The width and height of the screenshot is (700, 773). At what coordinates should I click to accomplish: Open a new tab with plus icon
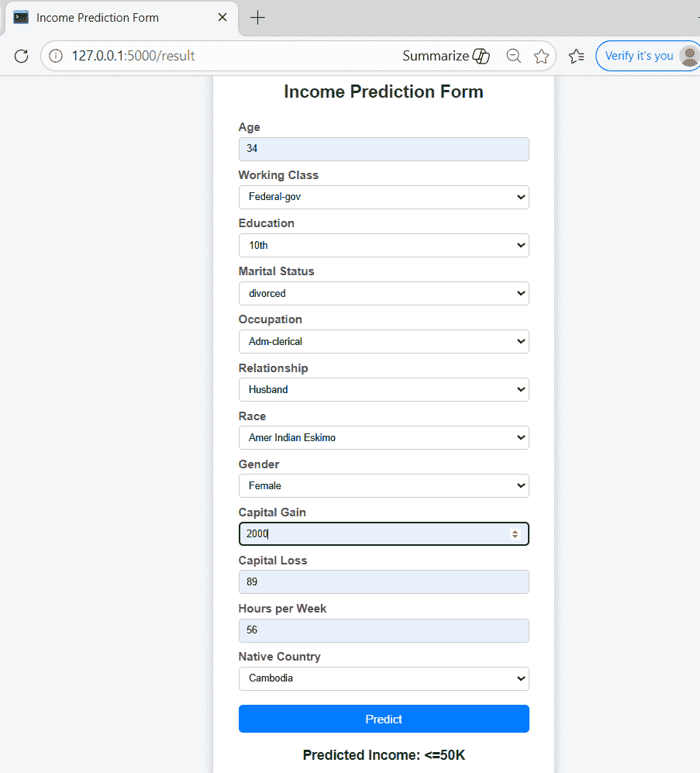pyautogui.click(x=257, y=18)
